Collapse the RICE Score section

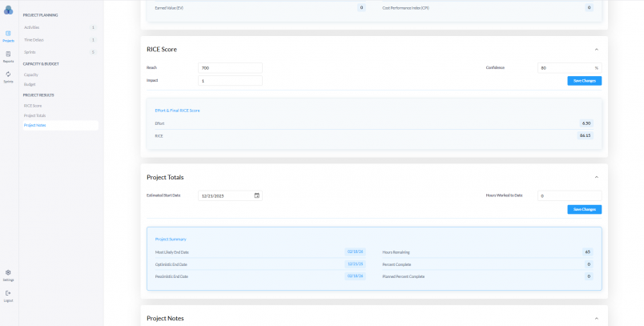[596, 49]
